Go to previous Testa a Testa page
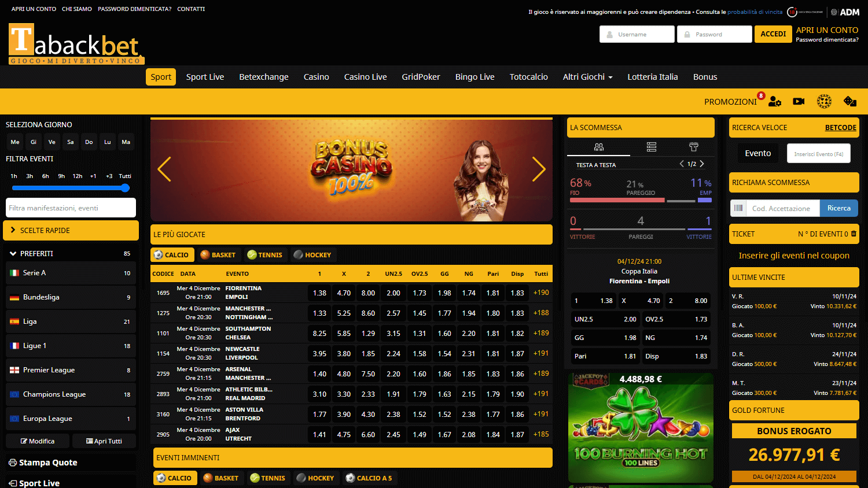Image resolution: width=868 pixels, height=488 pixels. click(x=682, y=164)
